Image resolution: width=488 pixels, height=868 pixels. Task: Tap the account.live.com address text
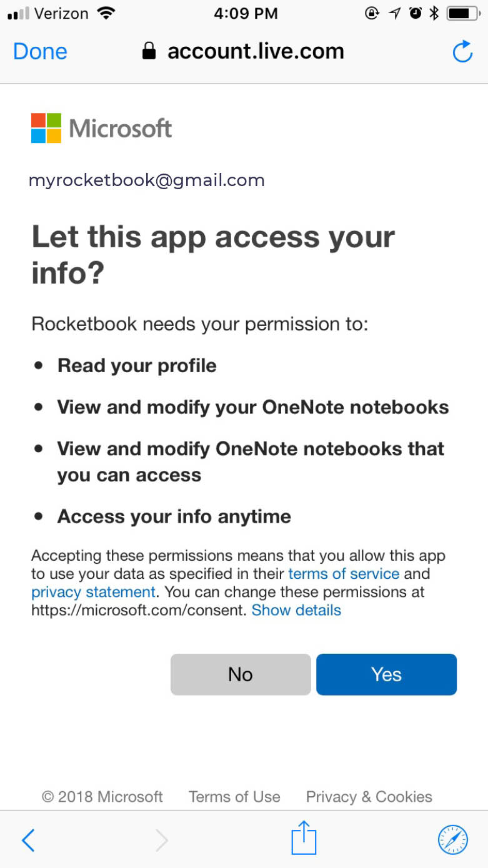click(x=256, y=51)
